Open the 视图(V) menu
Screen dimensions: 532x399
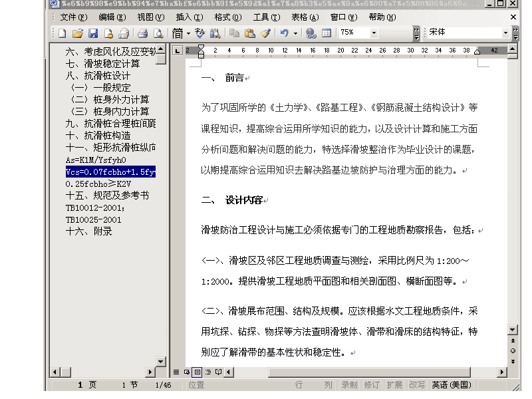pos(151,17)
